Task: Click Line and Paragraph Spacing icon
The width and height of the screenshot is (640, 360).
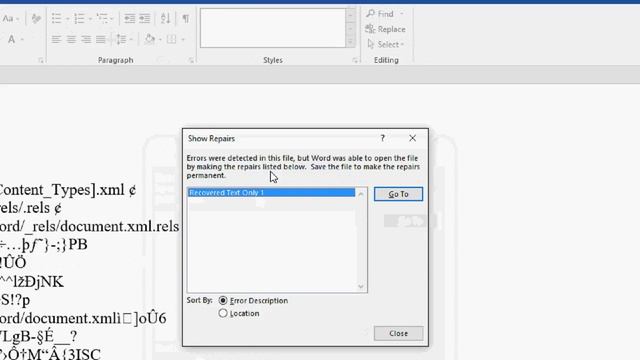Action: [x=121, y=40]
